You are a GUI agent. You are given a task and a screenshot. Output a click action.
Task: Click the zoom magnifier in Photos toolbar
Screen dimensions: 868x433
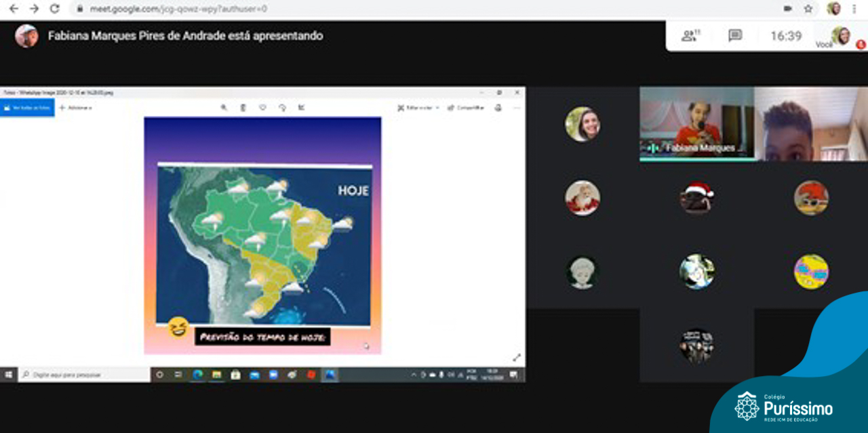(224, 108)
